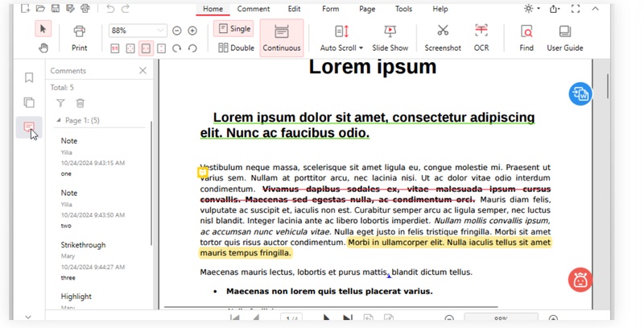Collapse the Page 1 comments group
Screen dimensions: 644x328
(x=58, y=120)
